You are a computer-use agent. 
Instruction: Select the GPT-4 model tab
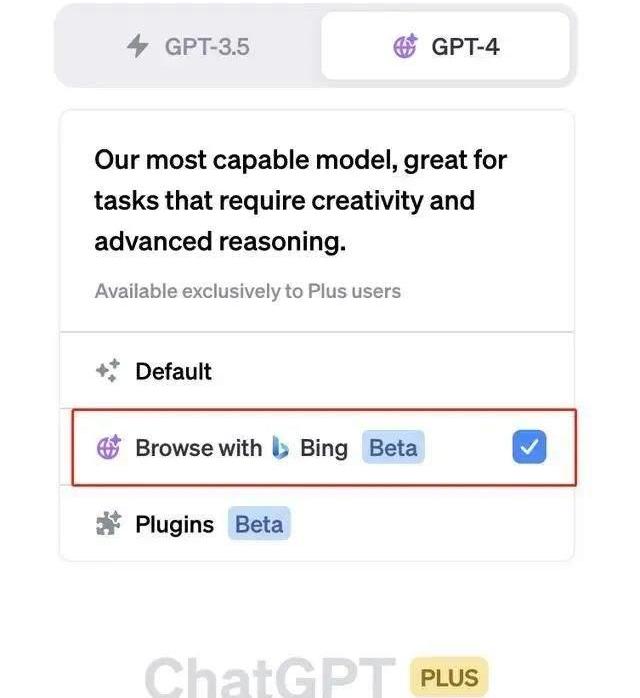pyautogui.click(x=445, y=46)
